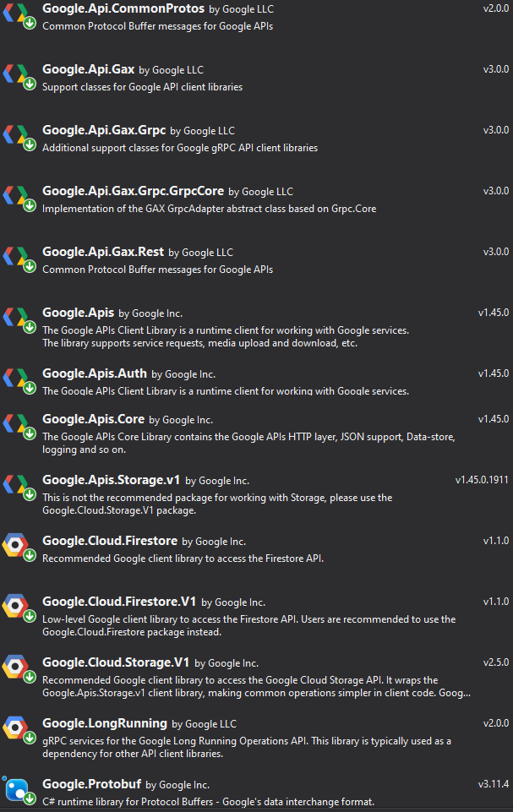The width and height of the screenshot is (513, 812).
Task: Click the Google.Cloud.Firestore.V1 package icon
Action: (15, 606)
